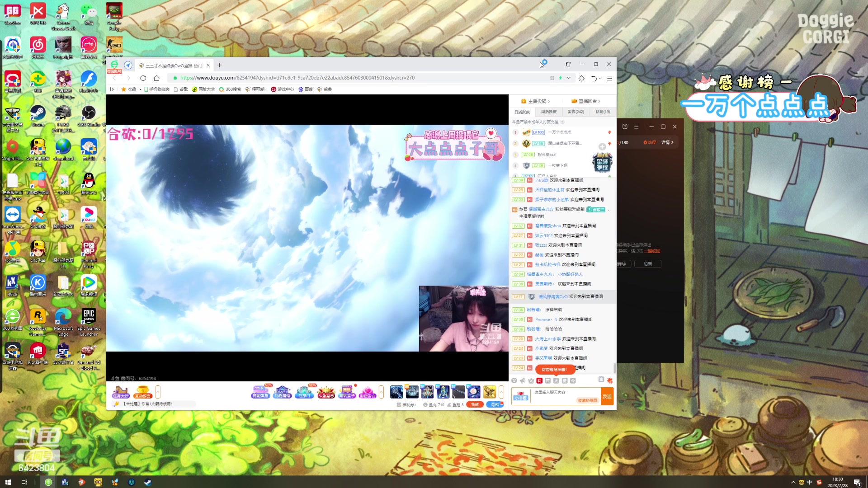Click the 充值 recharge button
This screenshot has height=488, width=868.
(x=475, y=404)
